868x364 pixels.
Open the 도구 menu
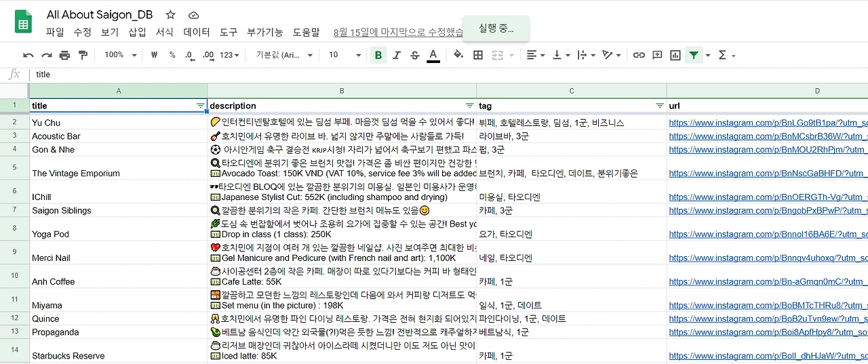point(229,32)
